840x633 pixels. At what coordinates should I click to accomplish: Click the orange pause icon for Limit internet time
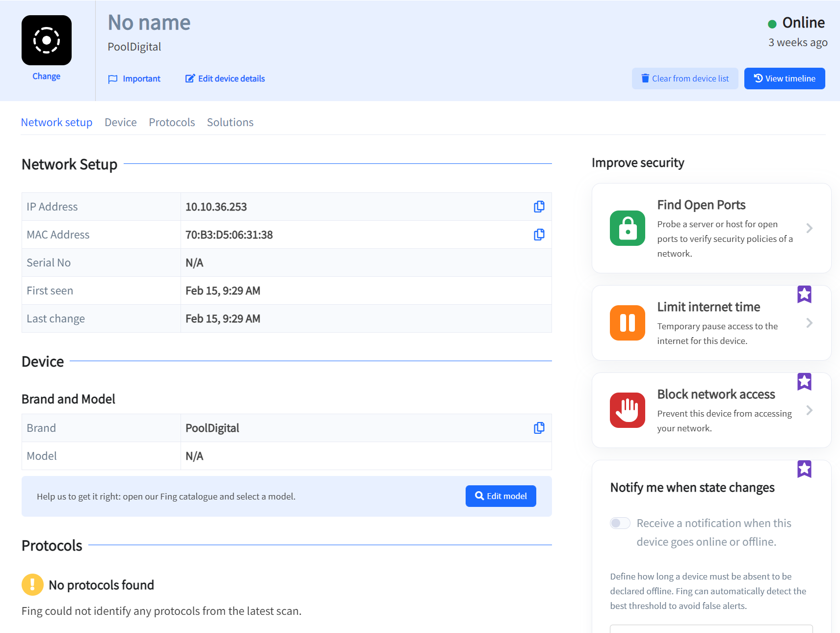pos(628,323)
